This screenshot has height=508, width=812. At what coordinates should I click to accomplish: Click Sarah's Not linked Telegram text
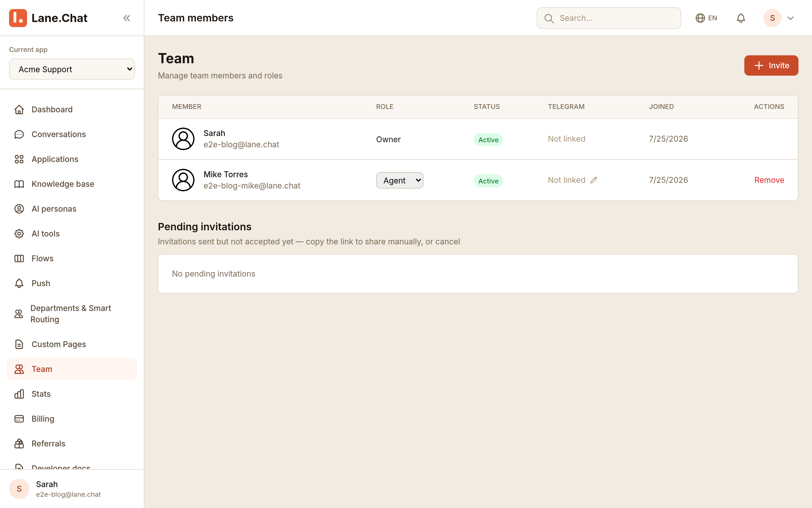coord(566,139)
